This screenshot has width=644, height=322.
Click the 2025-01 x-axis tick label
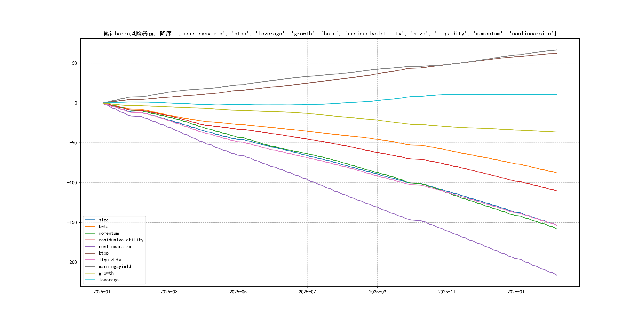[x=102, y=292]
